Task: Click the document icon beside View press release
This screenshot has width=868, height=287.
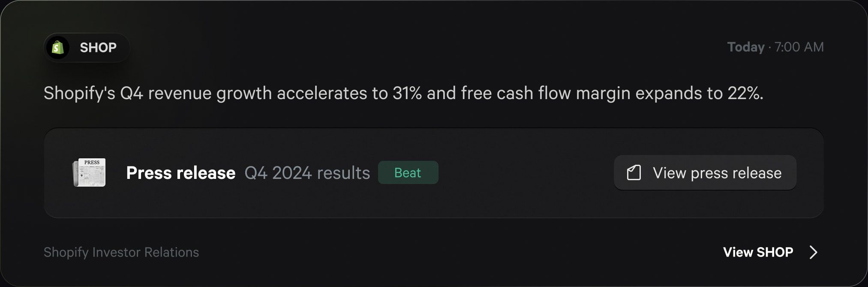Action: click(x=634, y=173)
